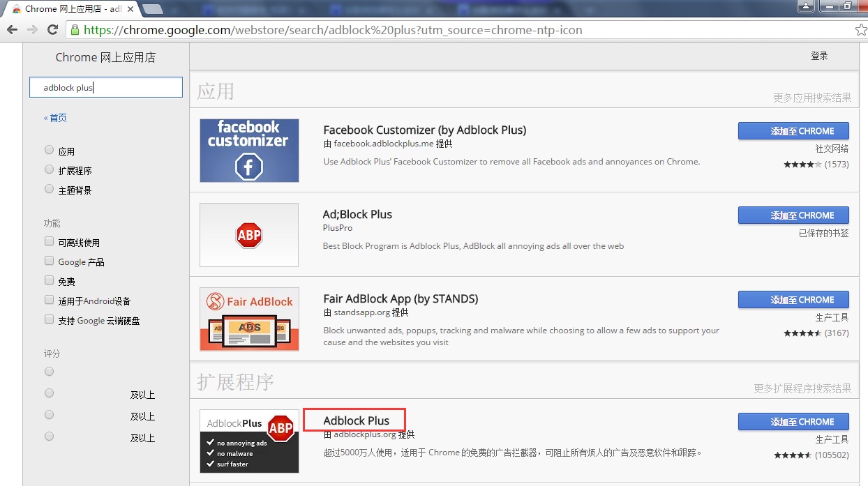Select the 应用 radio filter in the sidebar
Screen dimensions: 868x486
click(x=49, y=150)
